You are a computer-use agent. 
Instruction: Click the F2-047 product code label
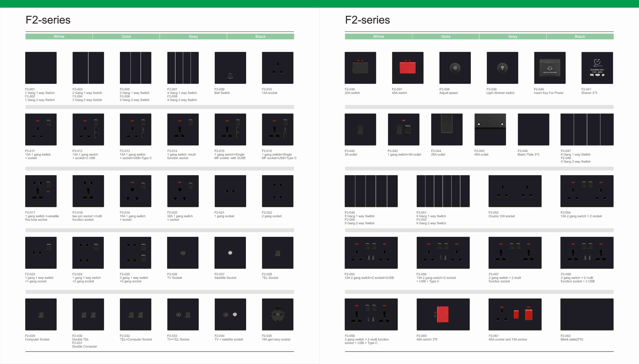coord(566,151)
